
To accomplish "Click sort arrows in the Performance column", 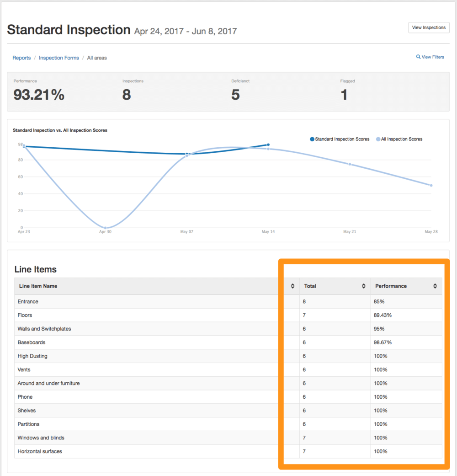I will click(435, 286).
